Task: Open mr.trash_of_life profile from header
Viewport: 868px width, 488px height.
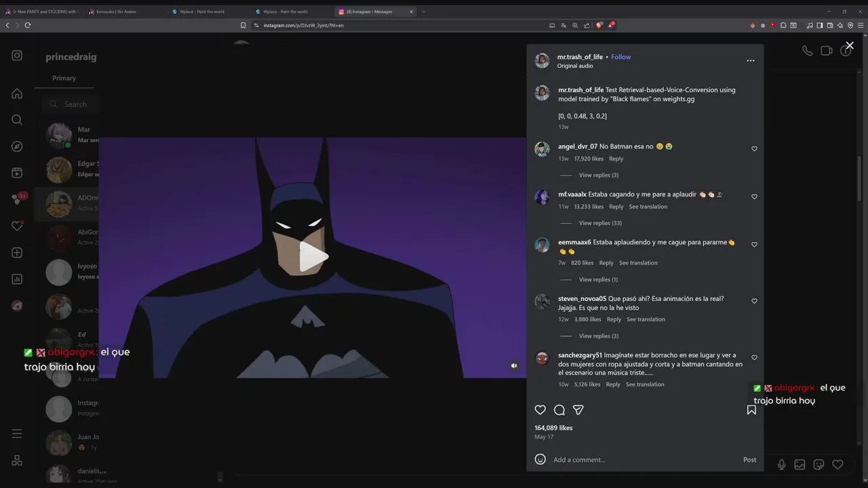Action: pos(580,57)
